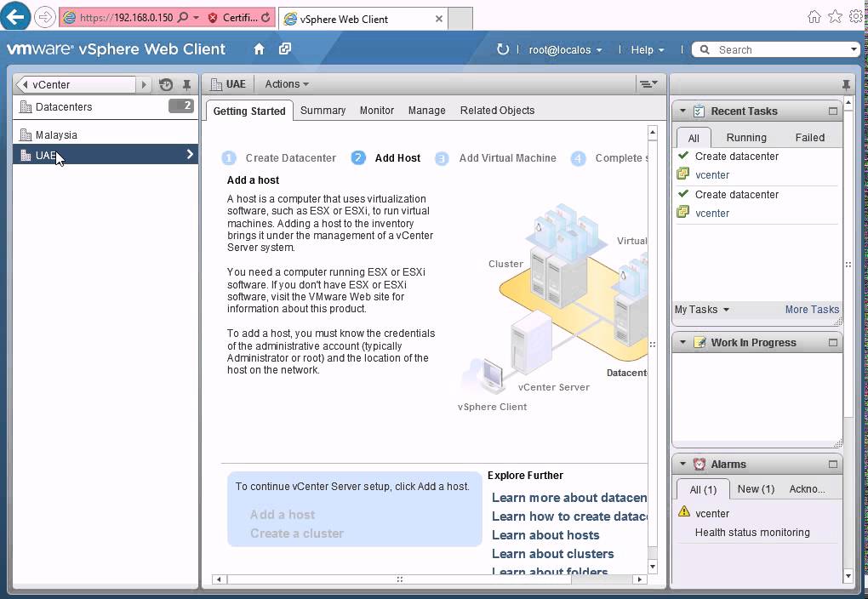868x599 pixels.
Task: Switch to the Summary tab
Action: 323,110
